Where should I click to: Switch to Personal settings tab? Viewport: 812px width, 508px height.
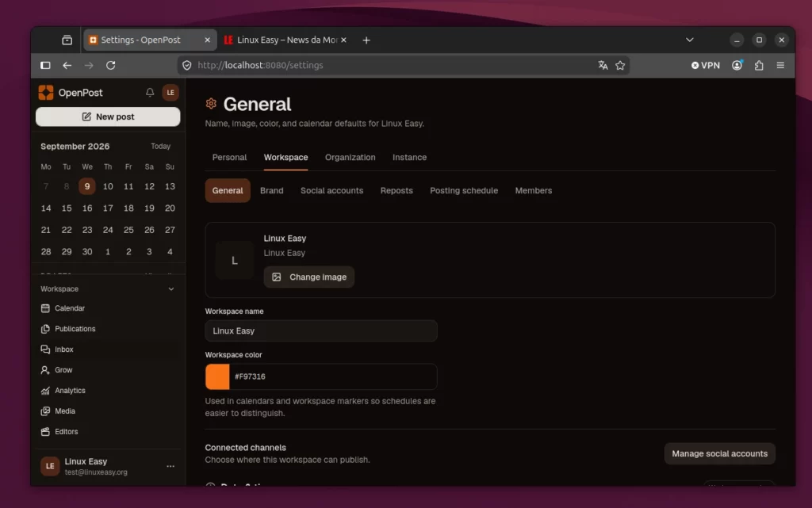pyautogui.click(x=229, y=157)
